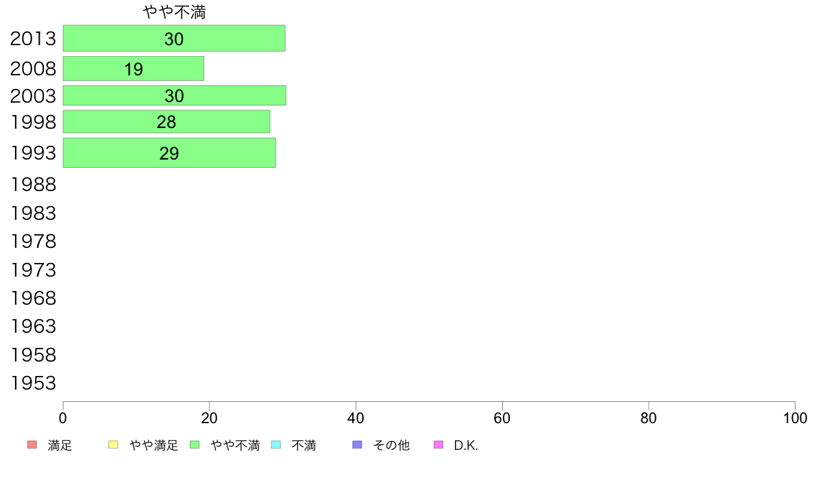The image size is (814, 504).
Task: Click the magenta D.K. legend swatch
Action: [x=439, y=445]
